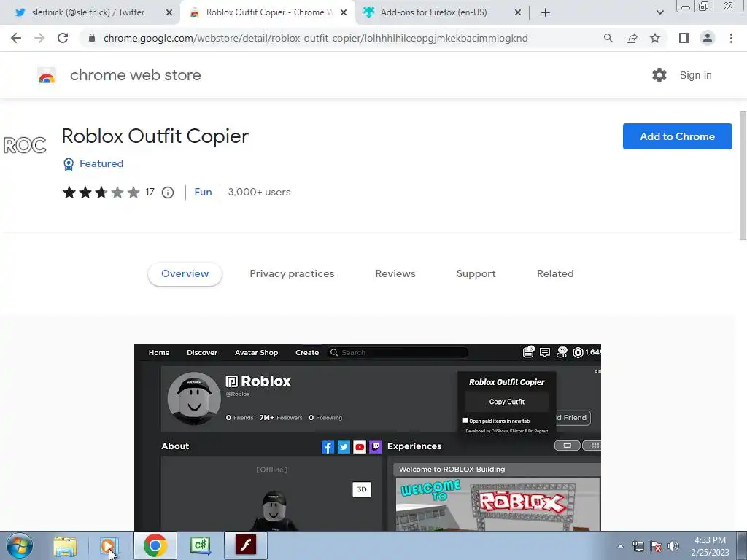Viewport: 747px width, 560px height.
Task: Open the Privacy practices tab
Action: (292, 274)
